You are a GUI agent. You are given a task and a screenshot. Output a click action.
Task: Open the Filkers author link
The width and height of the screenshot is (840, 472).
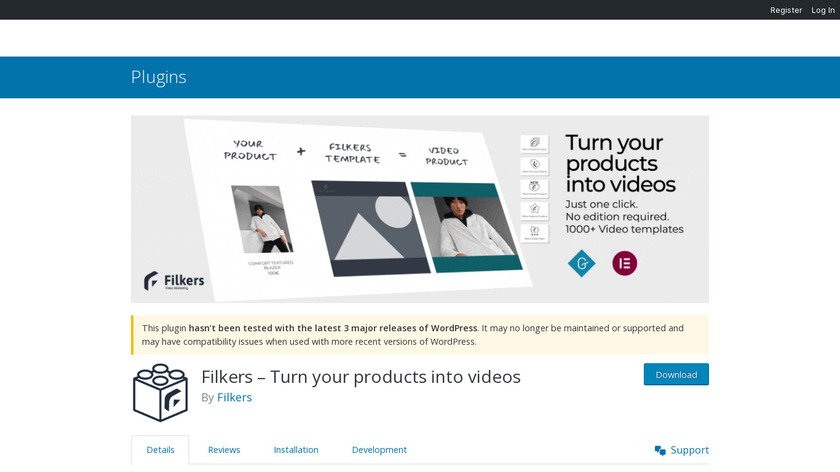[234, 397]
